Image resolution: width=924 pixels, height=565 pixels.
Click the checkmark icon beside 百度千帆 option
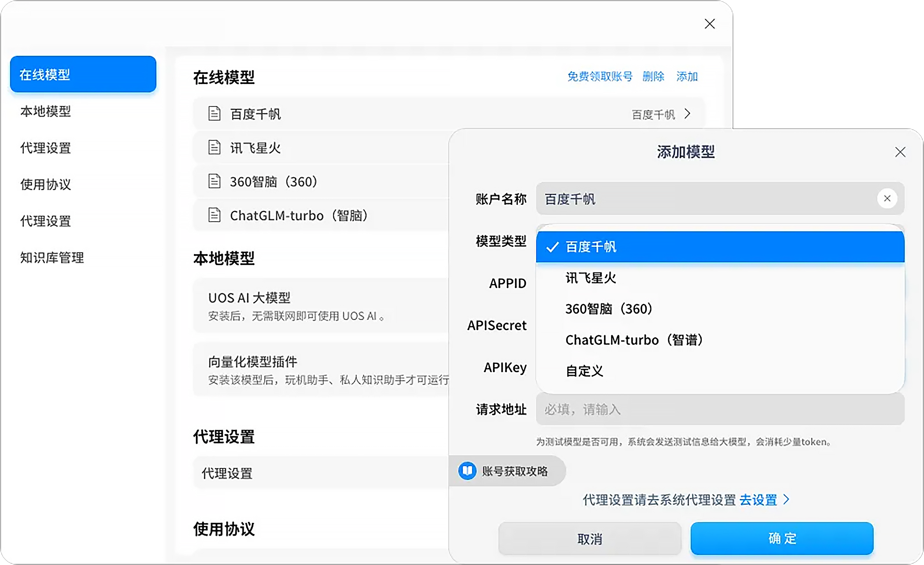(x=552, y=247)
